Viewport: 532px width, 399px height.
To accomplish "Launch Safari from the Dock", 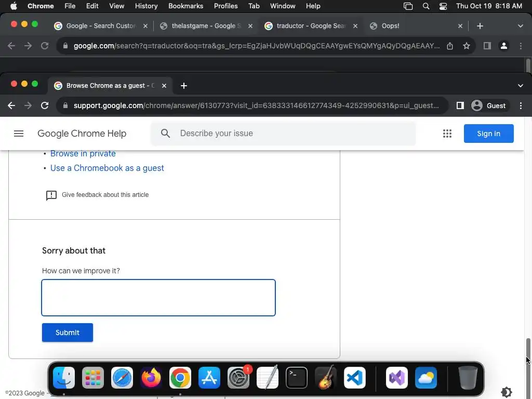I will [x=122, y=377].
